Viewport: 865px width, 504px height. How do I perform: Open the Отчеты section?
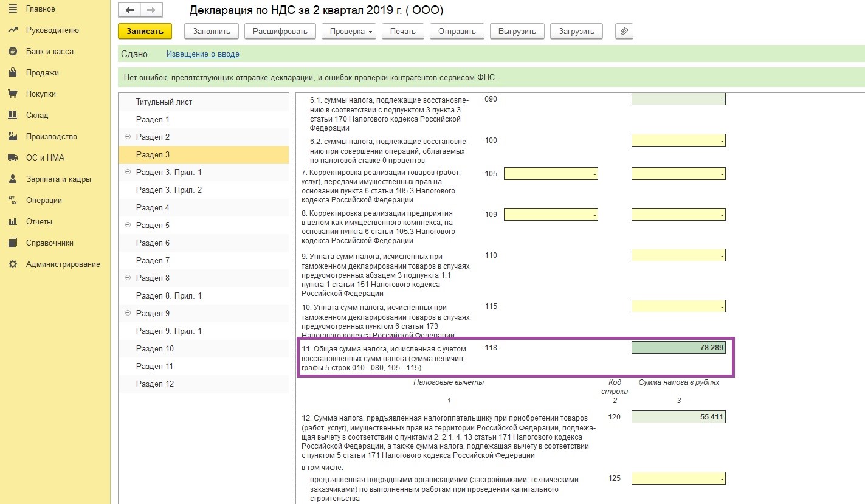pyautogui.click(x=39, y=221)
